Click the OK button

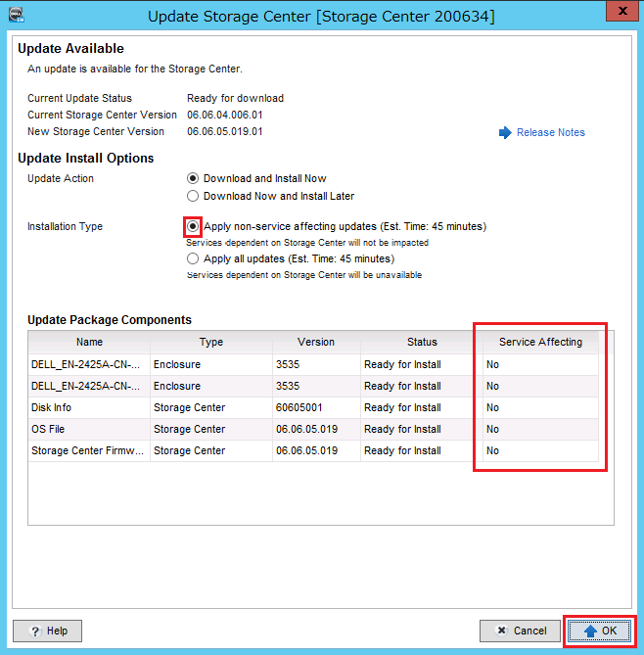pos(599,631)
